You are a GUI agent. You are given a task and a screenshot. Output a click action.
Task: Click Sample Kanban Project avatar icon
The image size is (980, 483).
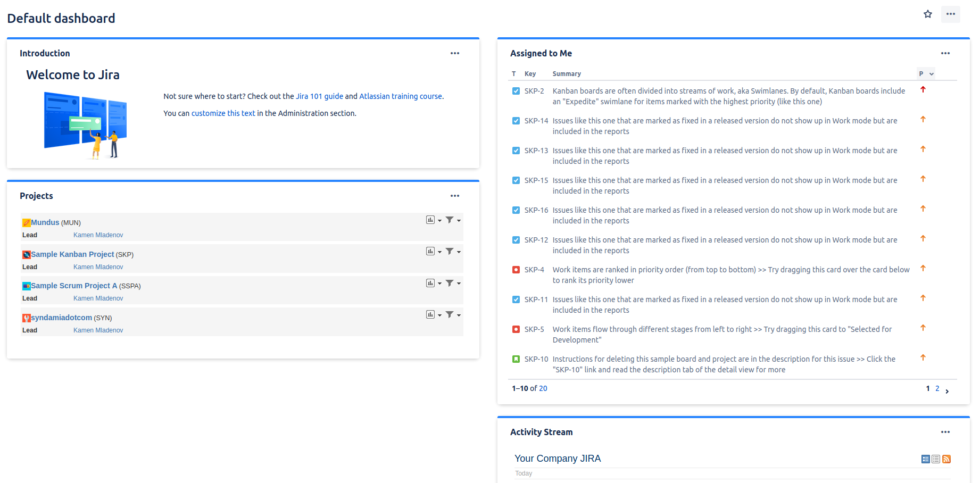point(26,255)
